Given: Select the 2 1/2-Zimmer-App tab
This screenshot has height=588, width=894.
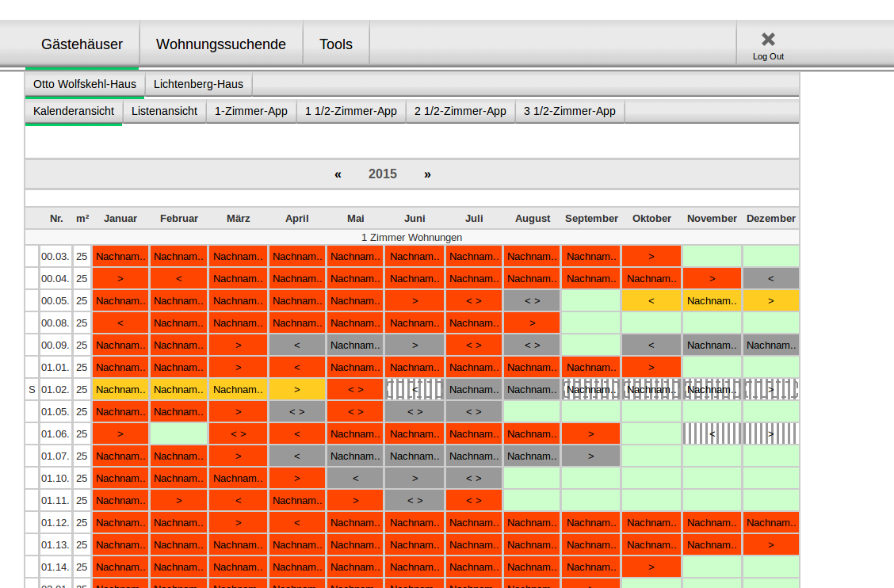Looking at the screenshot, I should click(x=460, y=111).
